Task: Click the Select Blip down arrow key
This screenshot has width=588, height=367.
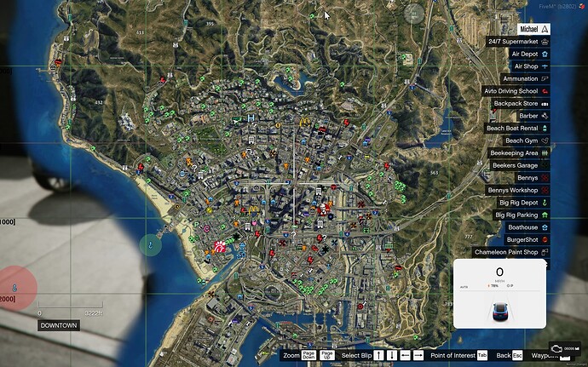Action: coord(392,355)
